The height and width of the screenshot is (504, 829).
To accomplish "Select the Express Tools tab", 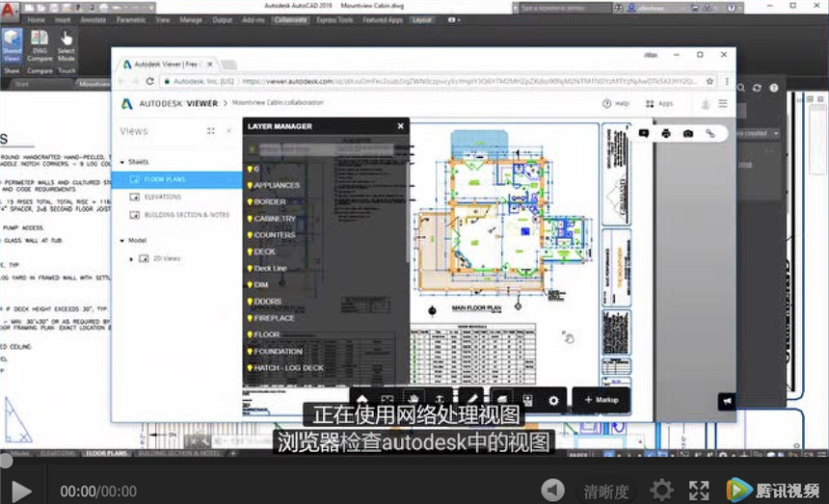I will pyautogui.click(x=334, y=20).
